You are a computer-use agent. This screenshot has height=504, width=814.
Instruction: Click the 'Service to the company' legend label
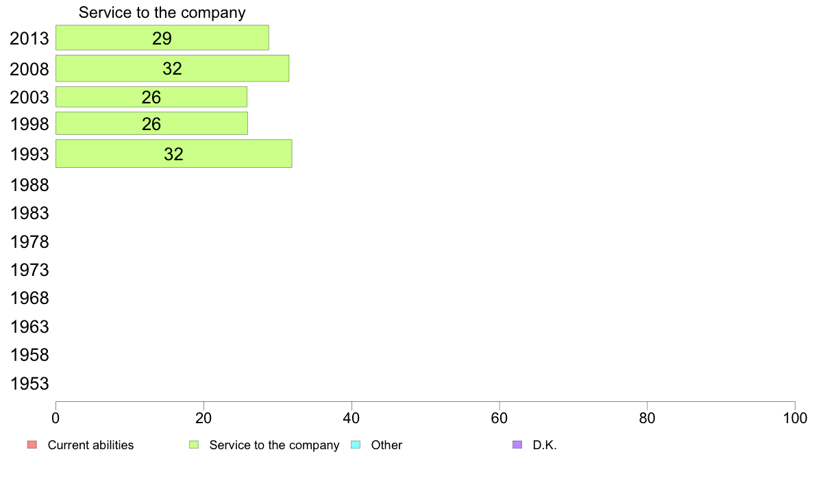[274, 445]
